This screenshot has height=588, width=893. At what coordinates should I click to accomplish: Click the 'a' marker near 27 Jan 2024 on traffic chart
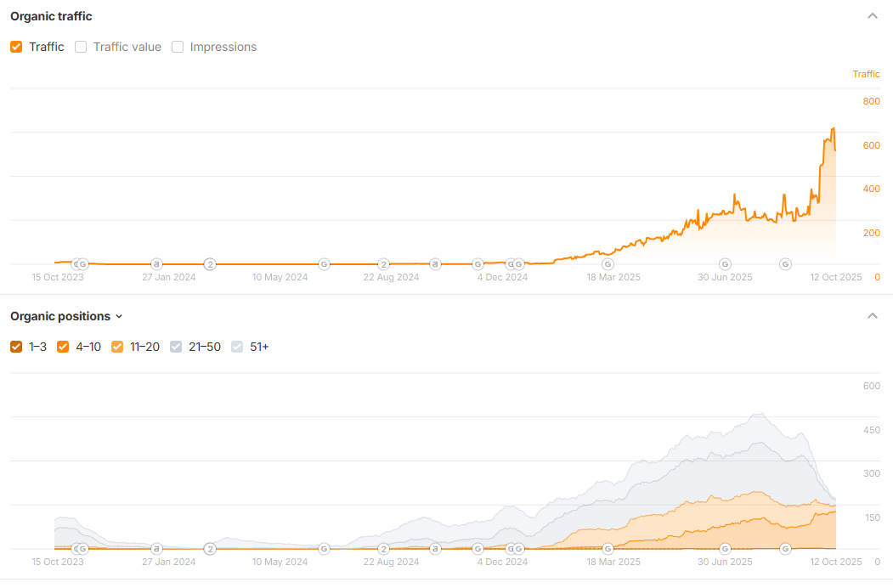coord(156,264)
